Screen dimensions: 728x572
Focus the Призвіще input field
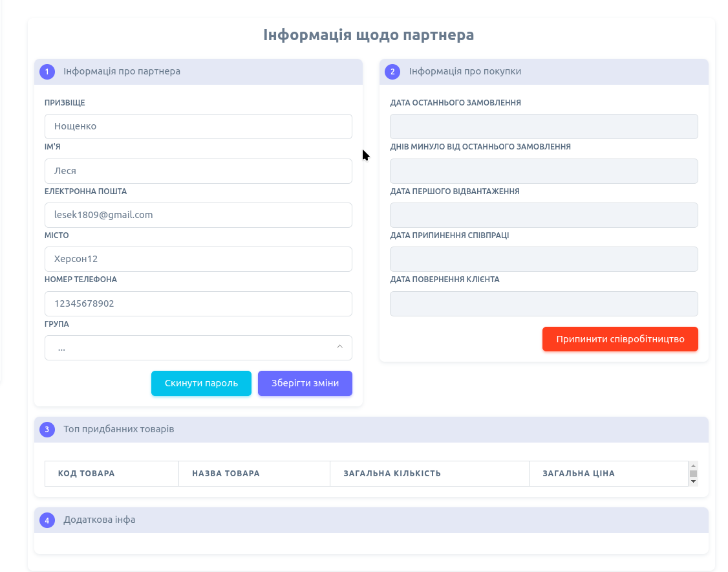tap(198, 127)
